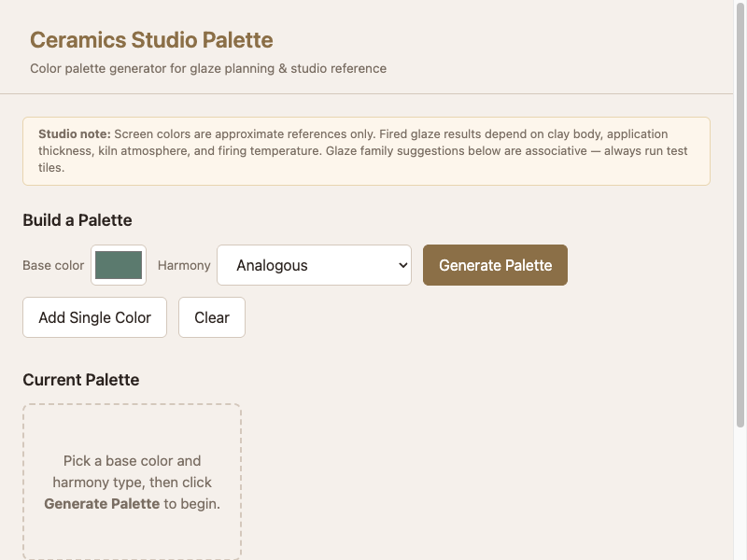Image resolution: width=747 pixels, height=560 pixels.
Task: Click the 'Base color' label text
Action: tap(53, 265)
